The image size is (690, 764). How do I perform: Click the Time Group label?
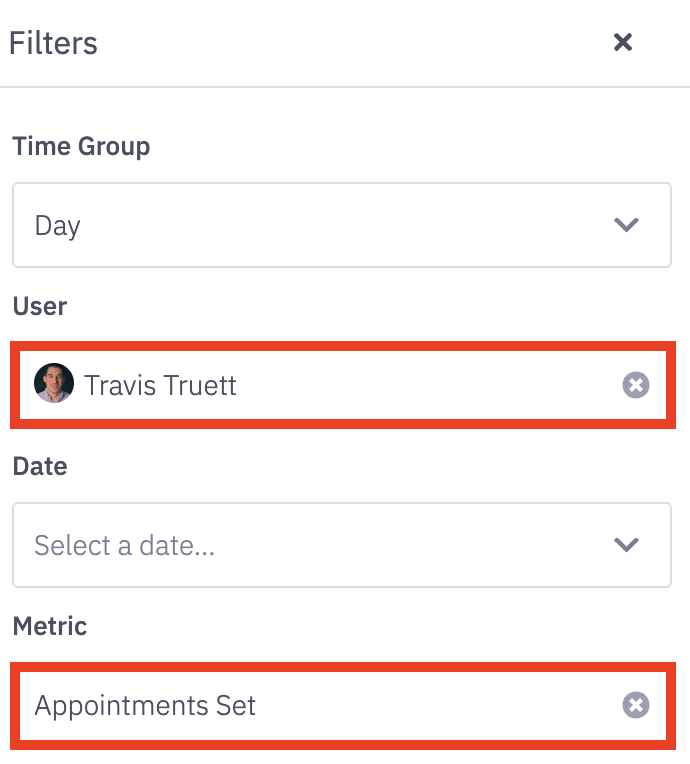[x=81, y=146]
